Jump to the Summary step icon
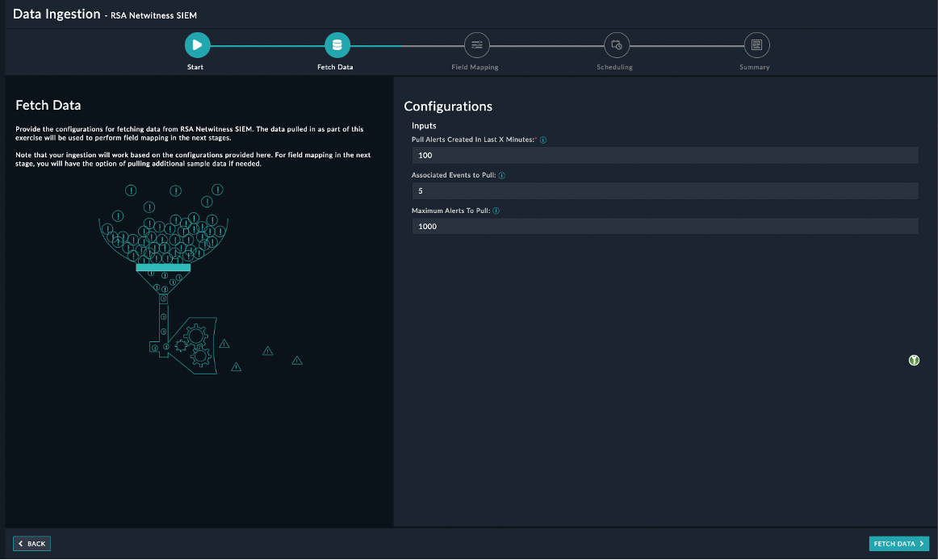938x560 pixels. 756,45
